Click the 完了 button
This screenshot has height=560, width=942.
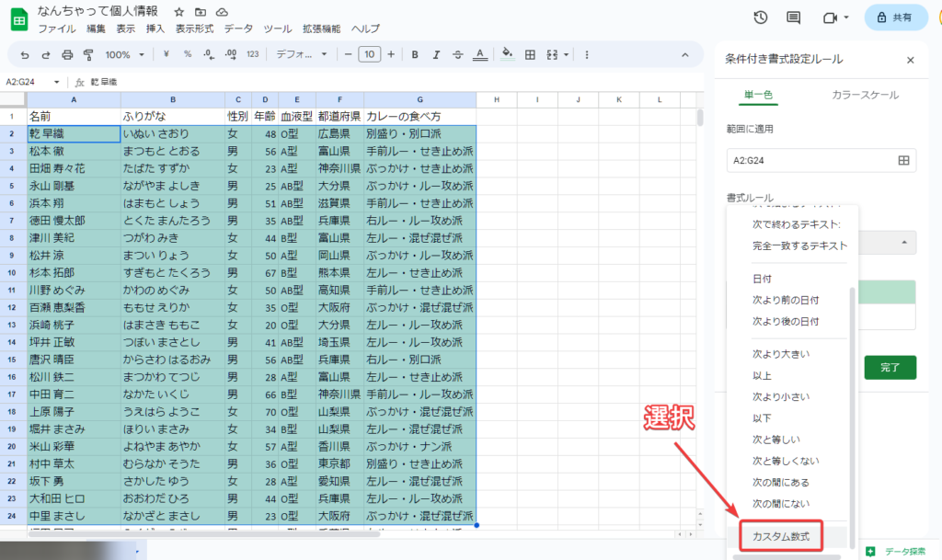[x=890, y=368]
